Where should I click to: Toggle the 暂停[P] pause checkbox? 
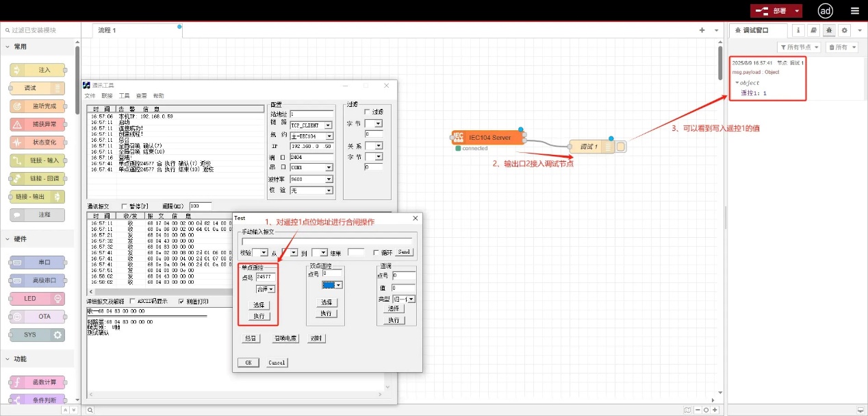point(125,206)
